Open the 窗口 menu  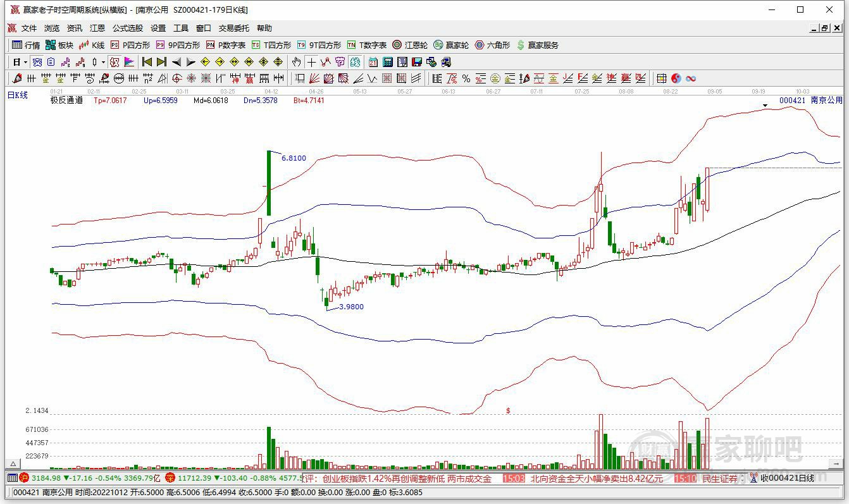204,28
